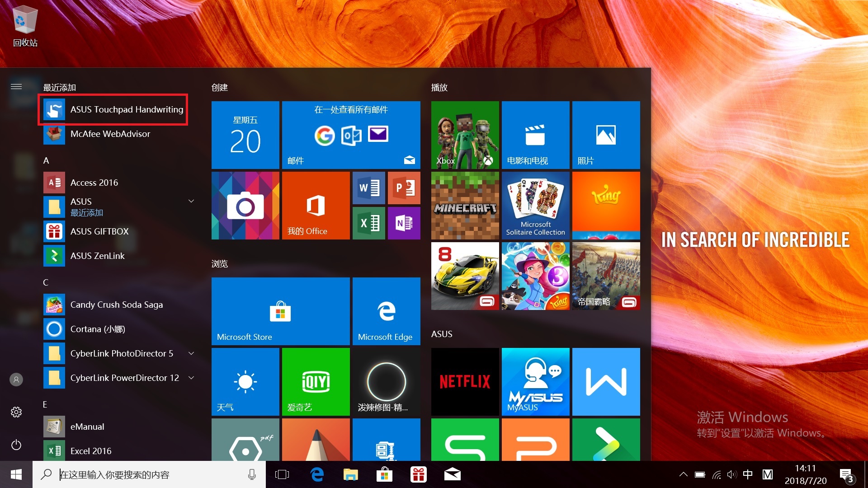Open the Excel small tile
Screen dimensions: 868x488
tap(369, 223)
